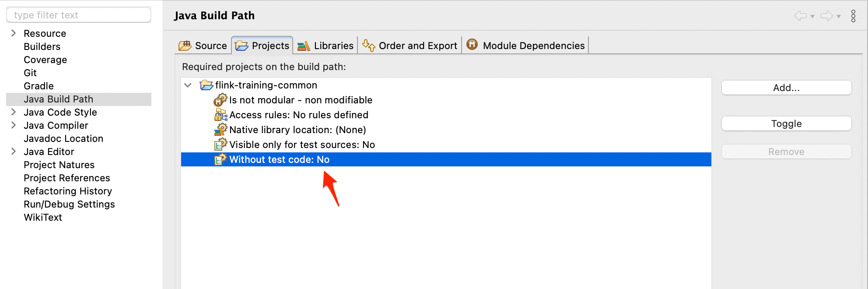Open the back history dropdown arrow
Image resolution: width=868 pixels, height=289 pixels.
[x=812, y=16]
